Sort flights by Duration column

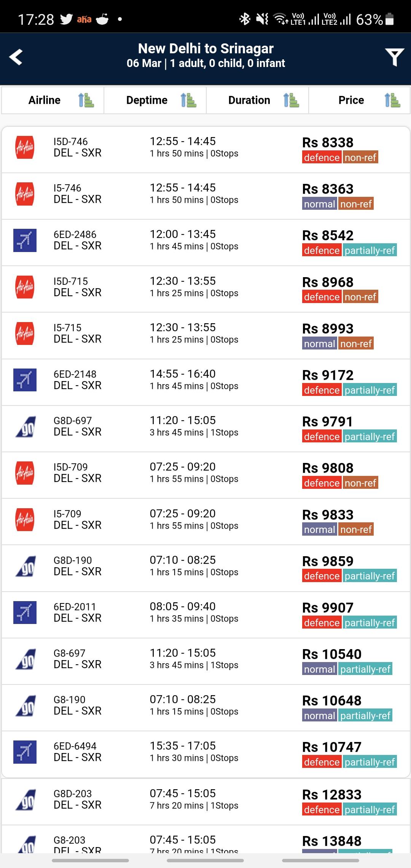click(258, 100)
